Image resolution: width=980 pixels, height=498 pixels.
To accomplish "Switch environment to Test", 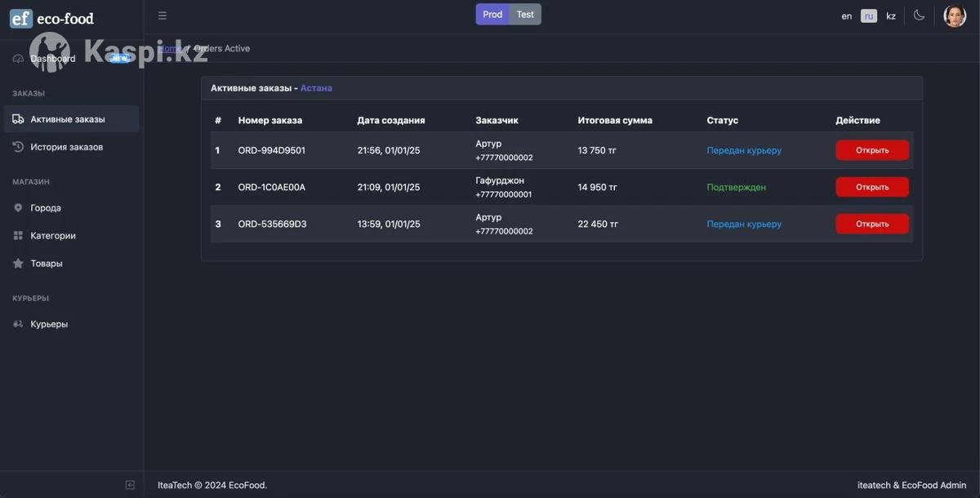I will pyautogui.click(x=525, y=15).
